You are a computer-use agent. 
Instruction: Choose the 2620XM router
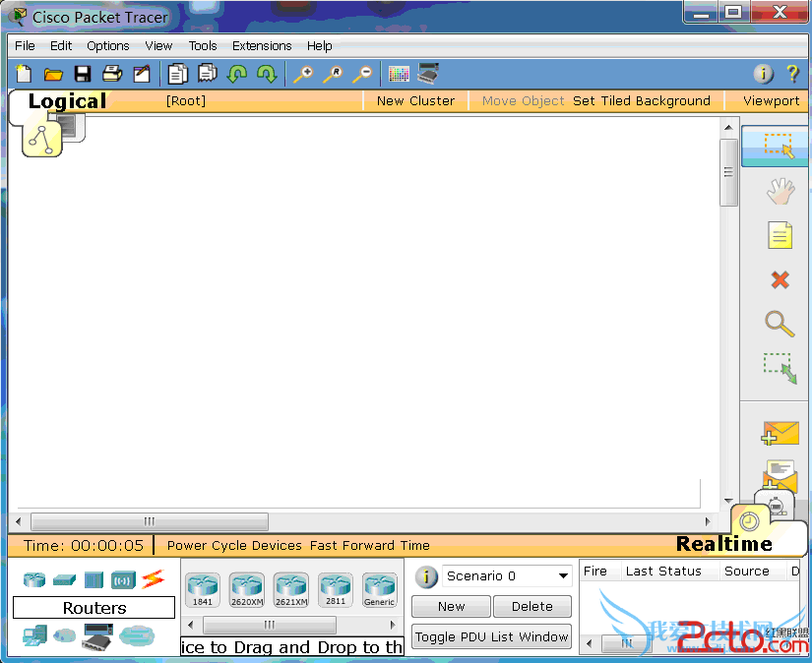click(x=247, y=589)
